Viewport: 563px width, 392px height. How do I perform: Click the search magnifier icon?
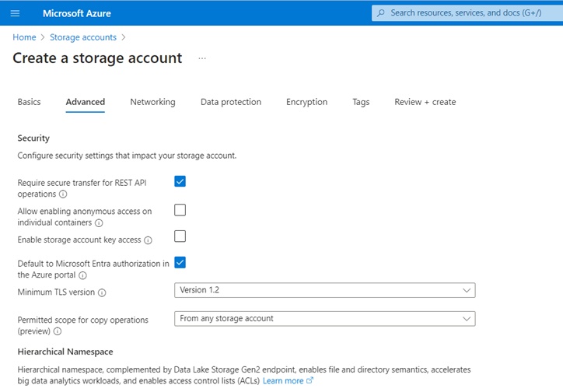tap(381, 13)
